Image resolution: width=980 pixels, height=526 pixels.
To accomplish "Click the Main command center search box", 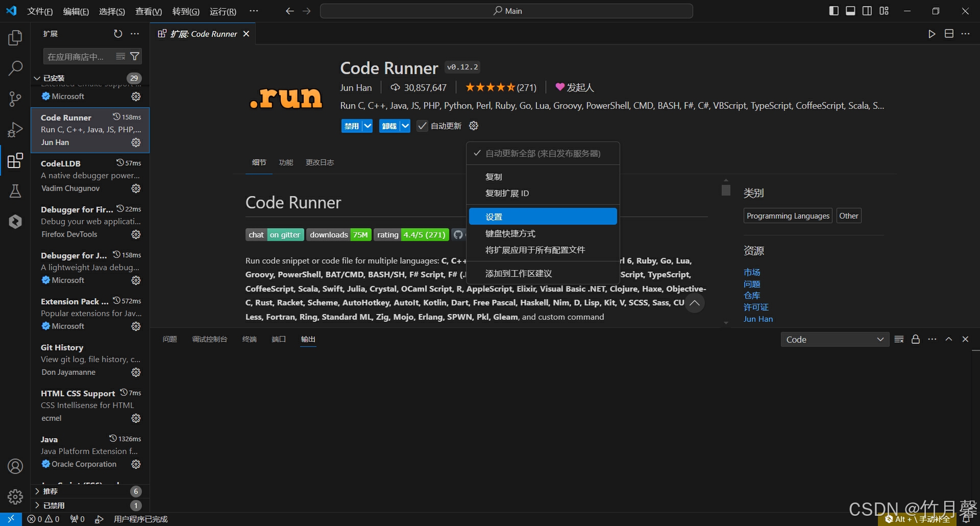I will [506, 11].
